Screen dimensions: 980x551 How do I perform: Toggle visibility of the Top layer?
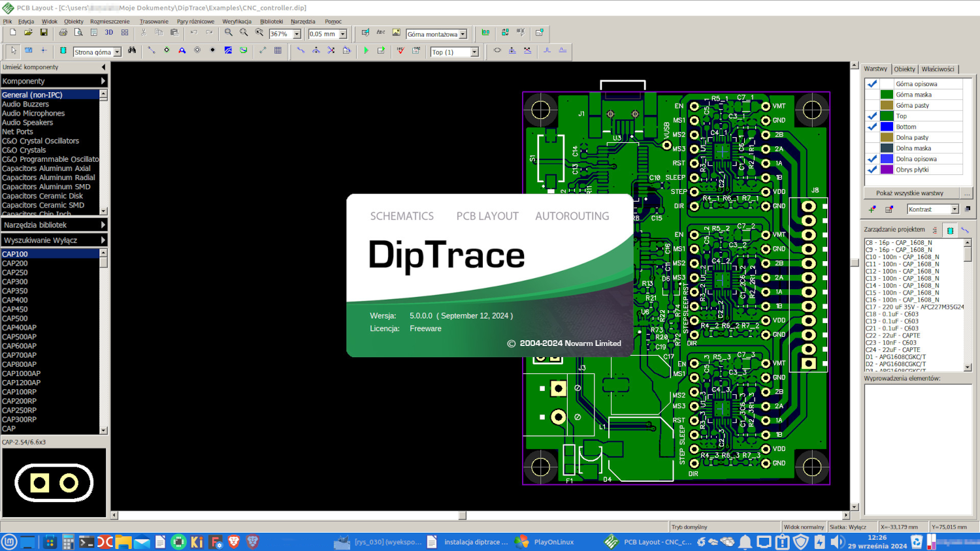pyautogui.click(x=872, y=116)
